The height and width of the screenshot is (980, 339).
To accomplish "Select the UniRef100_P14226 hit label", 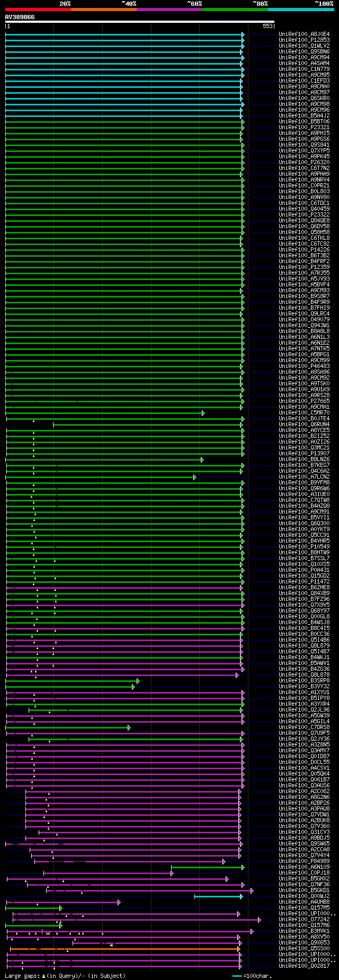I will pyautogui.click(x=304, y=250).
